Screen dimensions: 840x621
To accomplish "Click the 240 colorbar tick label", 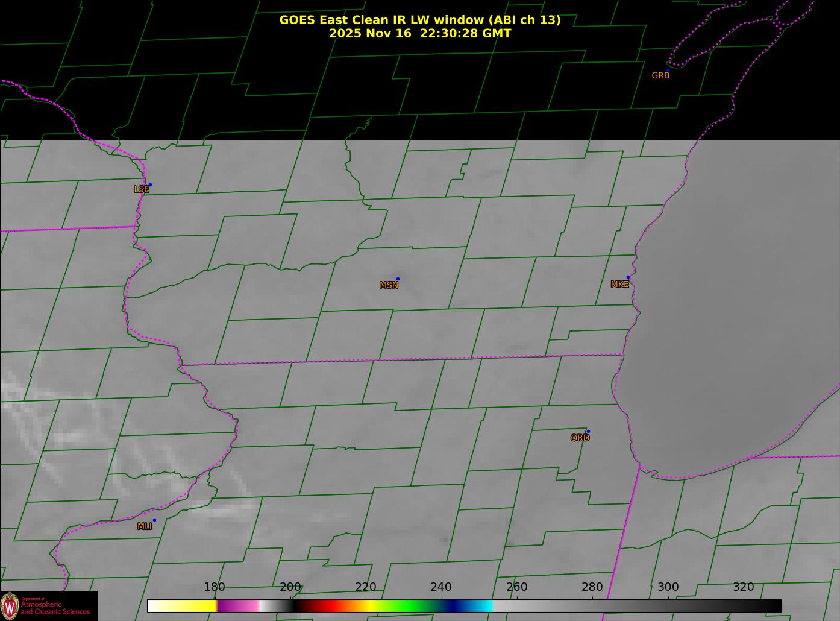I will (x=440, y=587).
